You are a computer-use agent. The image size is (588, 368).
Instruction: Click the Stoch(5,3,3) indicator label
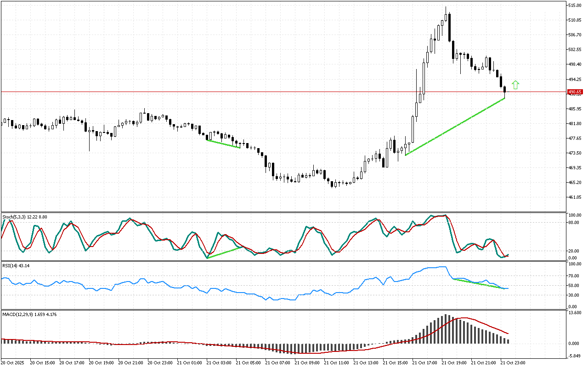(24, 217)
